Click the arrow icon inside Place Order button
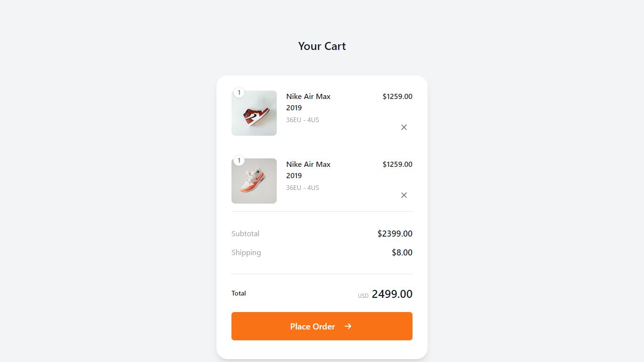Viewport: 644px width, 362px height. pyautogui.click(x=348, y=326)
